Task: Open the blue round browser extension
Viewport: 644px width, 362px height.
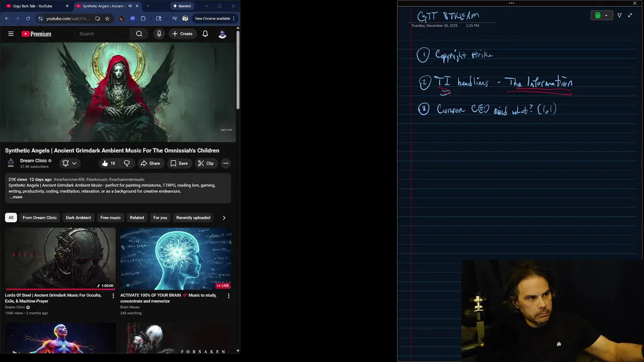Action: [x=132, y=19]
